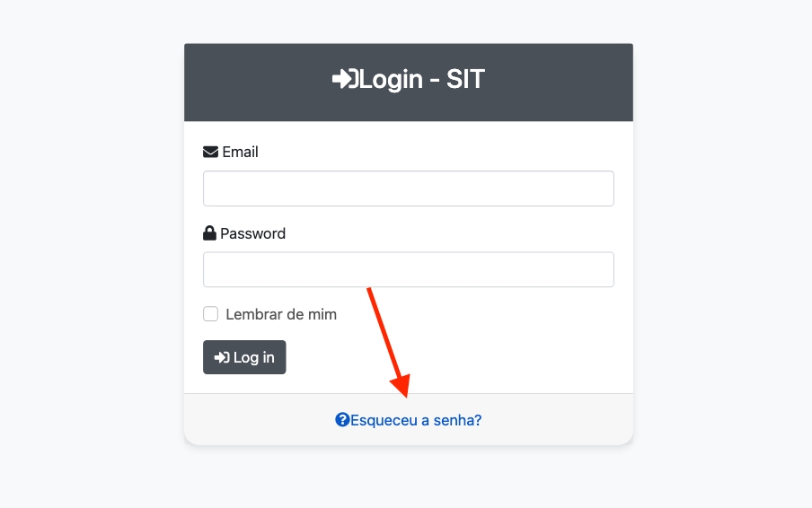Screen dimensions: 812x508
Task: Focus the Email input field
Action: pos(408,188)
